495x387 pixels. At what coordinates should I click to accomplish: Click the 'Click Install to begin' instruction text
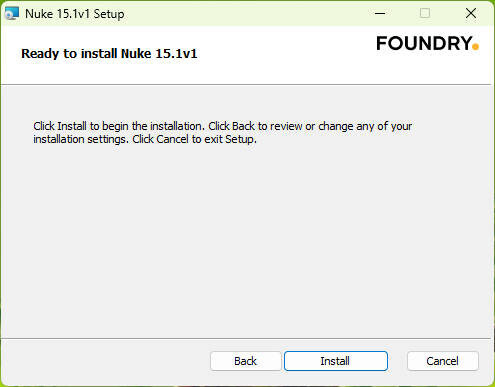(222, 132)
